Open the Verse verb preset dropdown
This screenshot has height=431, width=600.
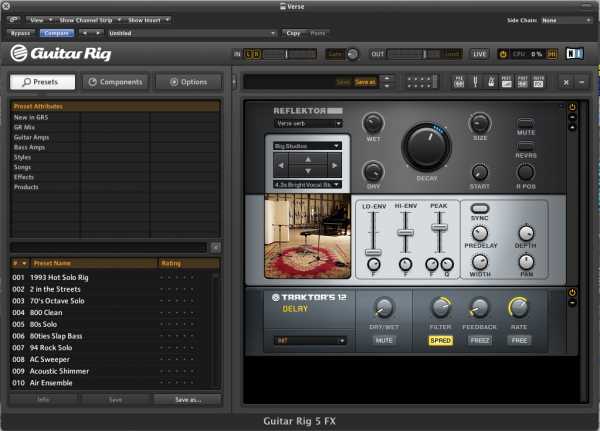click(308, 124)
